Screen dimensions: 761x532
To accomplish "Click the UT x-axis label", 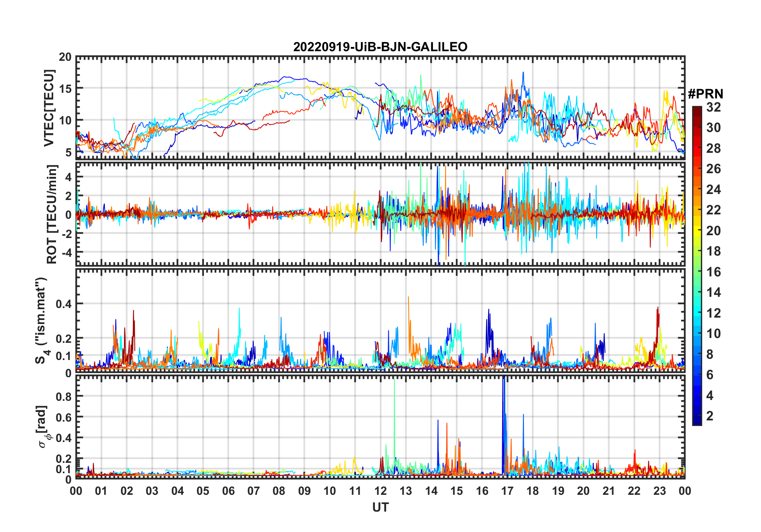I will click(x=380, y=507).
